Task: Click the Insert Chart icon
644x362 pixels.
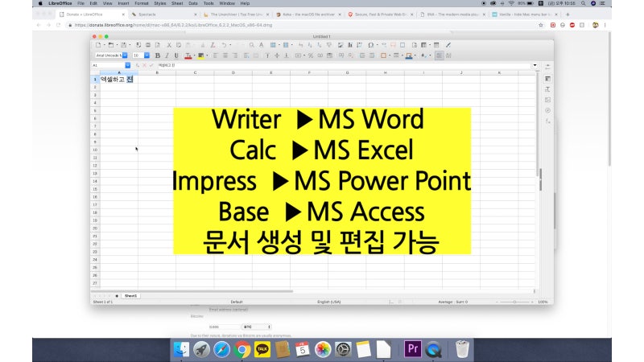Action: (350, 45)
